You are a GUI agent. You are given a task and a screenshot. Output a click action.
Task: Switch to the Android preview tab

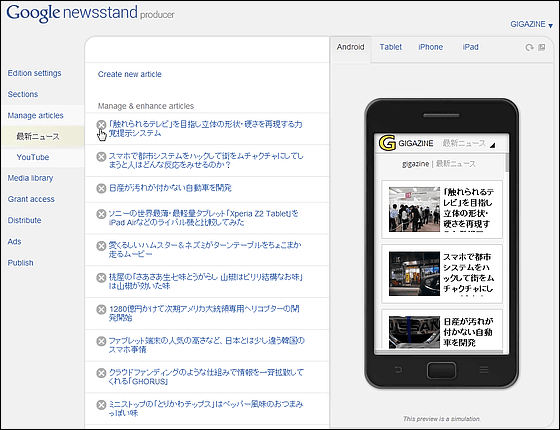(350, 47)
